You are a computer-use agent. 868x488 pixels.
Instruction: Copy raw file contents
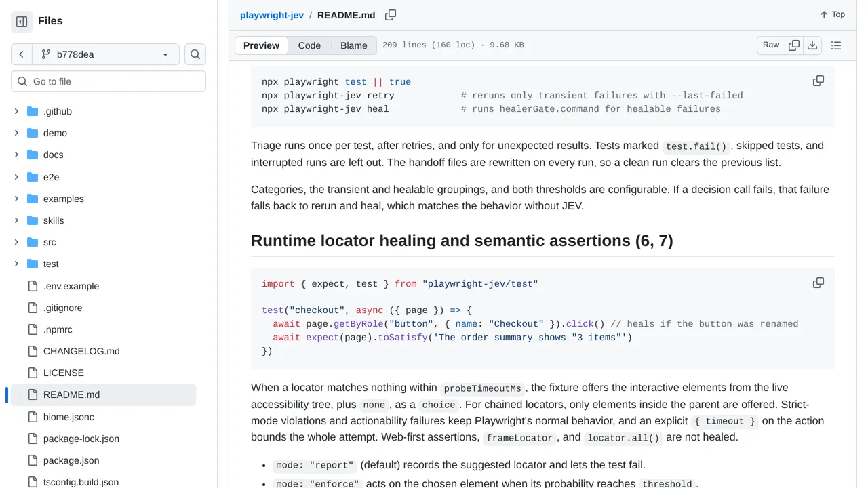[794, 45]
